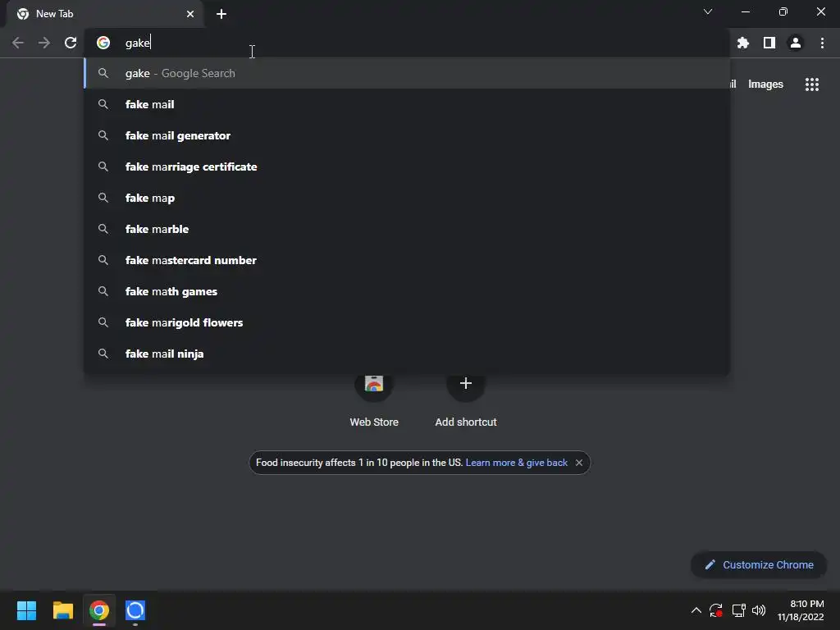Open the network tray icon
This screenshot has height=630, width=840.
pyautogui.click(x=739, y=610)
